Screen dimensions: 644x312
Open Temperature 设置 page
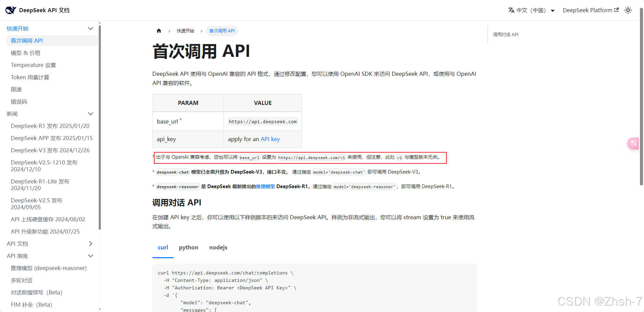point(33,65)
